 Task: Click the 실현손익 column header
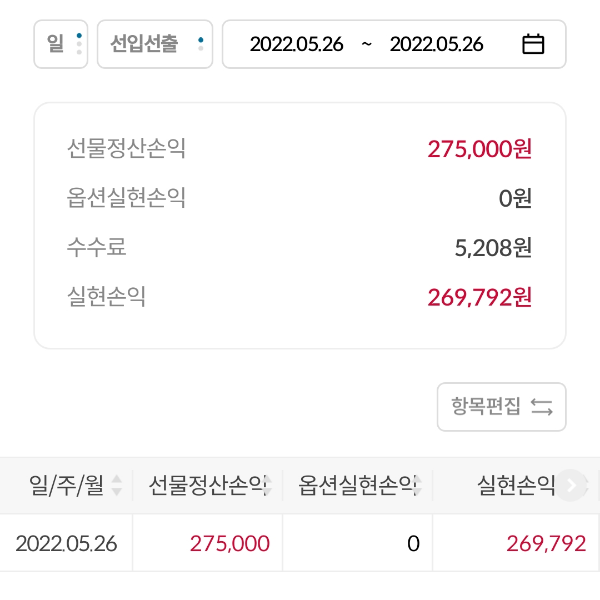[x=516, y=486]
